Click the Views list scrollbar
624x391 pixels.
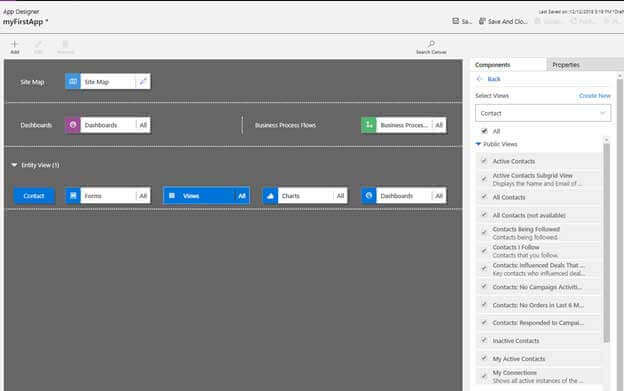click(x=606, y=243)
